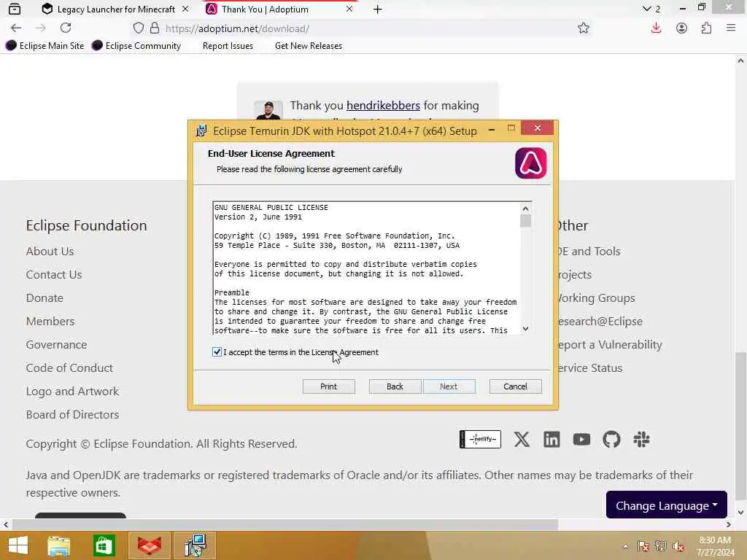Image resolution: width=747 pixels, height=560 pixels.
Task: Open Adoptium LinkedIn page
Action: [551, 439]
